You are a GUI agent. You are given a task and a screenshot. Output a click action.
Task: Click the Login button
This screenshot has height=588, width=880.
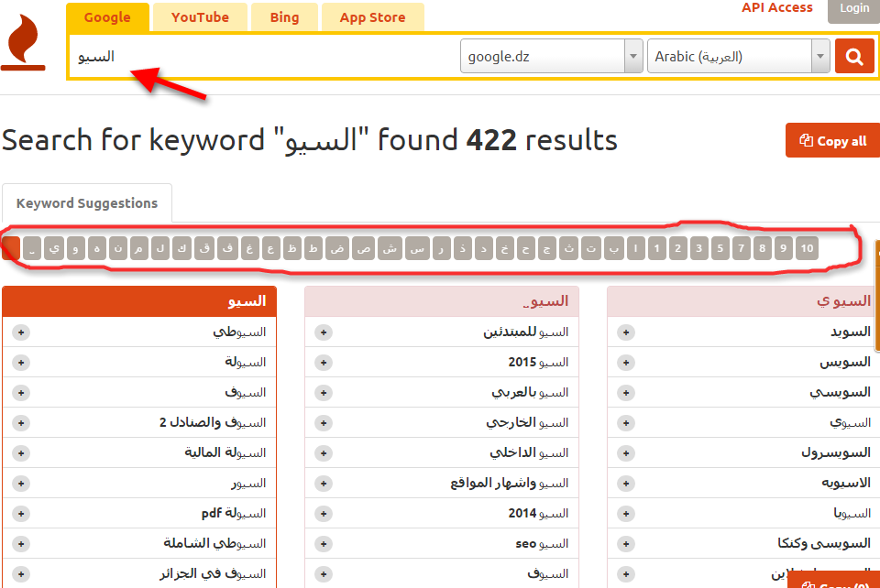854,9
